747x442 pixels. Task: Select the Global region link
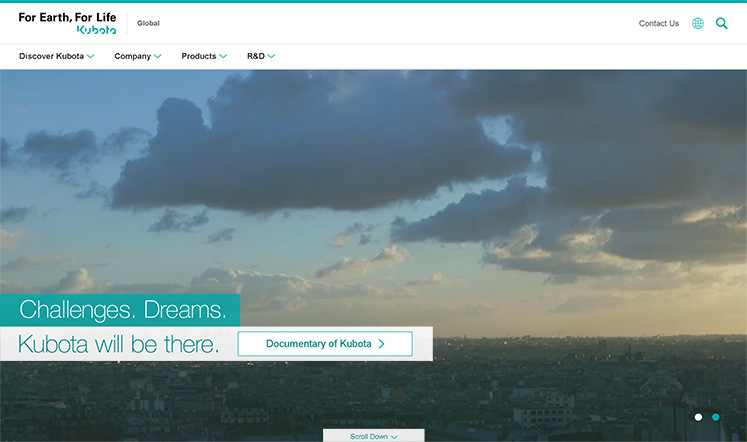tap(148, 23)
